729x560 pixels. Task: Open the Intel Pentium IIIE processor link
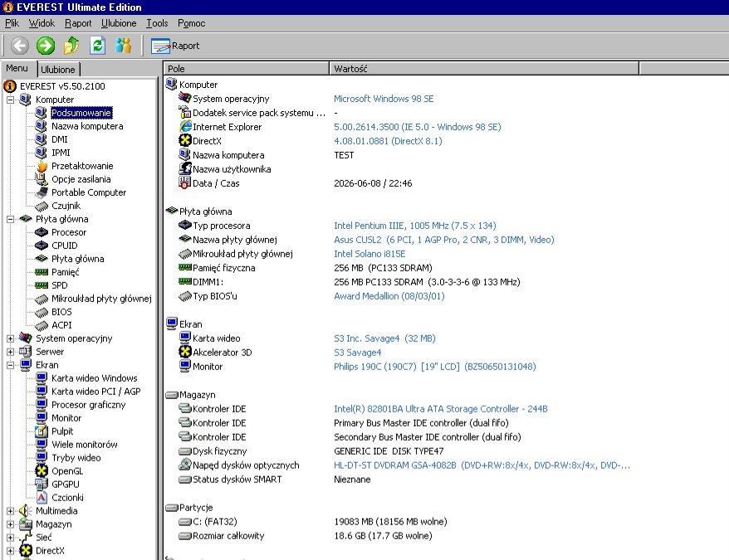tap(414, 226)
